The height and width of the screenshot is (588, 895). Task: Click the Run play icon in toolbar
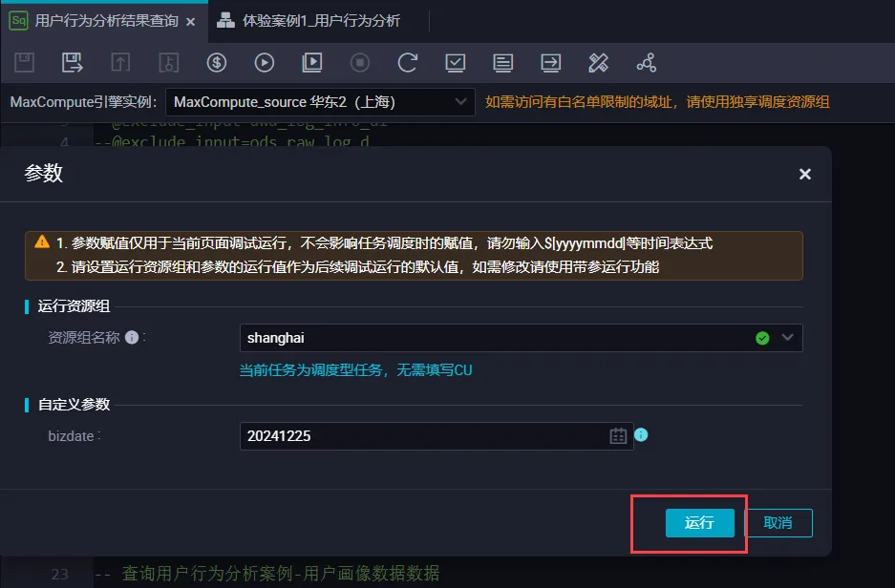(265, 63)
